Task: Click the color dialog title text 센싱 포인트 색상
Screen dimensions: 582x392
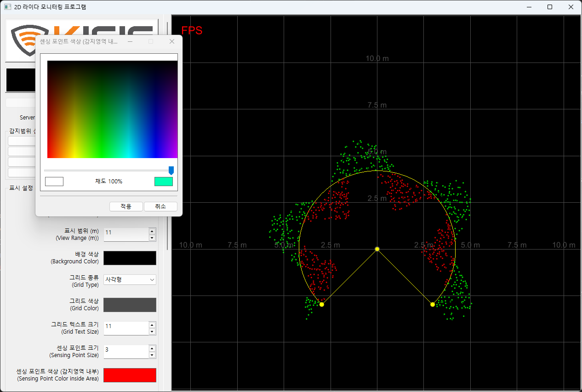Action: pos(79,41)
